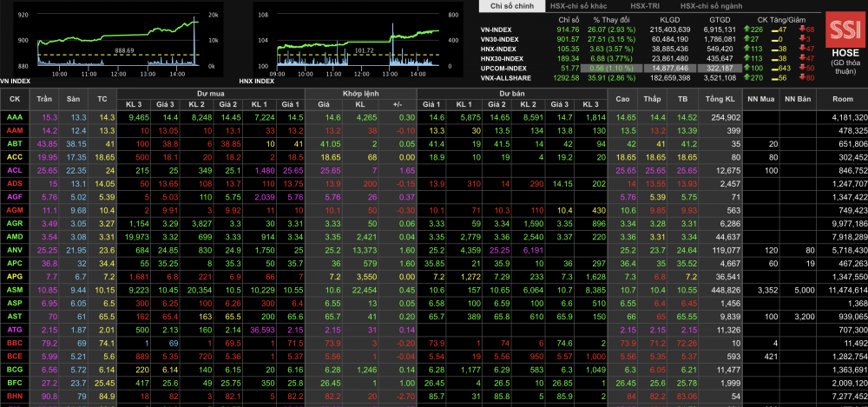
Task: Click yellow unchanged marker in VN30-INDEX row
Action: click(x=775, y=39)
